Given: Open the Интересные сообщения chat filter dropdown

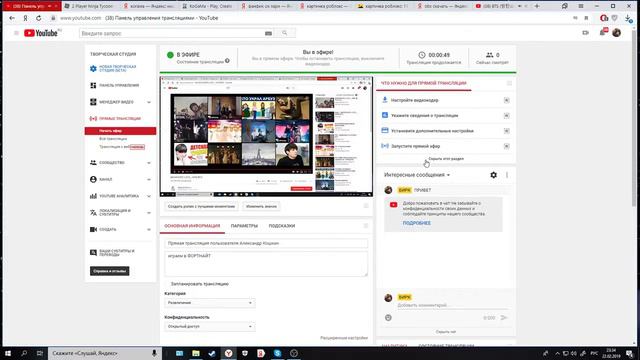Looking at the screenshot, I should coord(417,175).
